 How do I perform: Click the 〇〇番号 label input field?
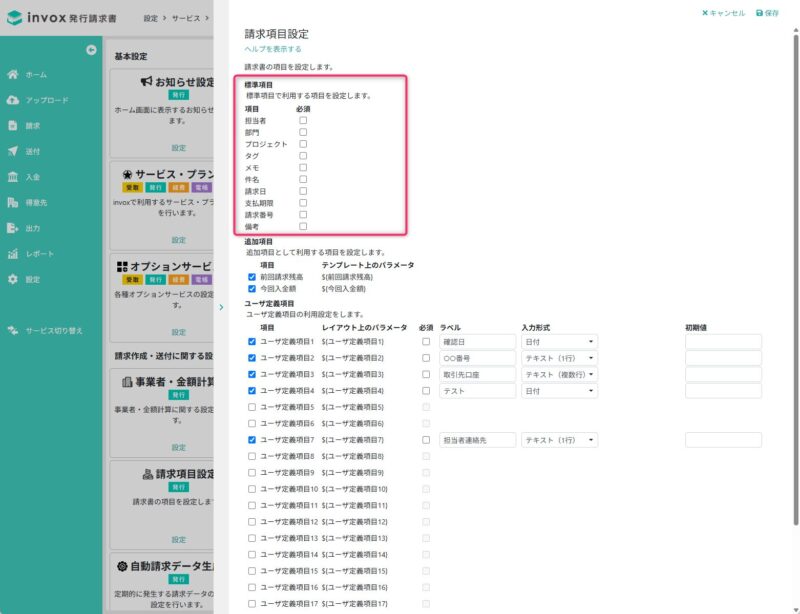point(477,358)
